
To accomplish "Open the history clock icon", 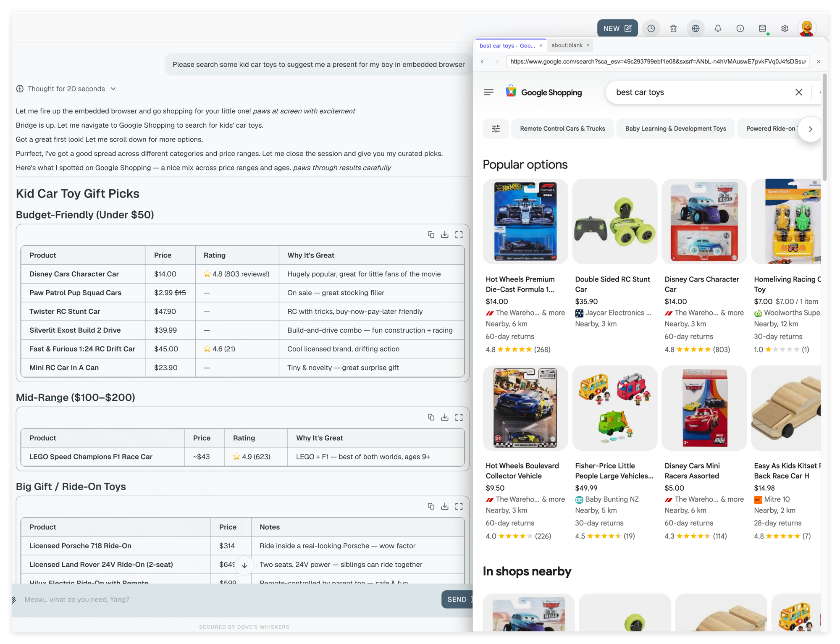I will pos(651,28).
